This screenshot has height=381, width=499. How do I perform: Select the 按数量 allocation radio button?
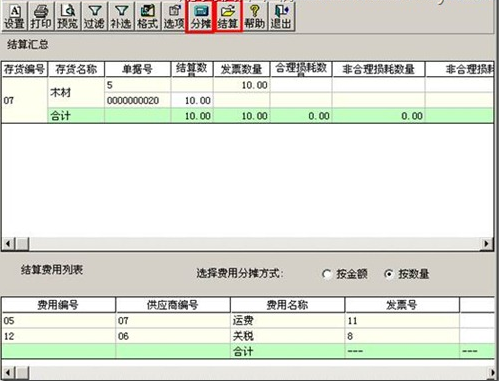point(406,274)
